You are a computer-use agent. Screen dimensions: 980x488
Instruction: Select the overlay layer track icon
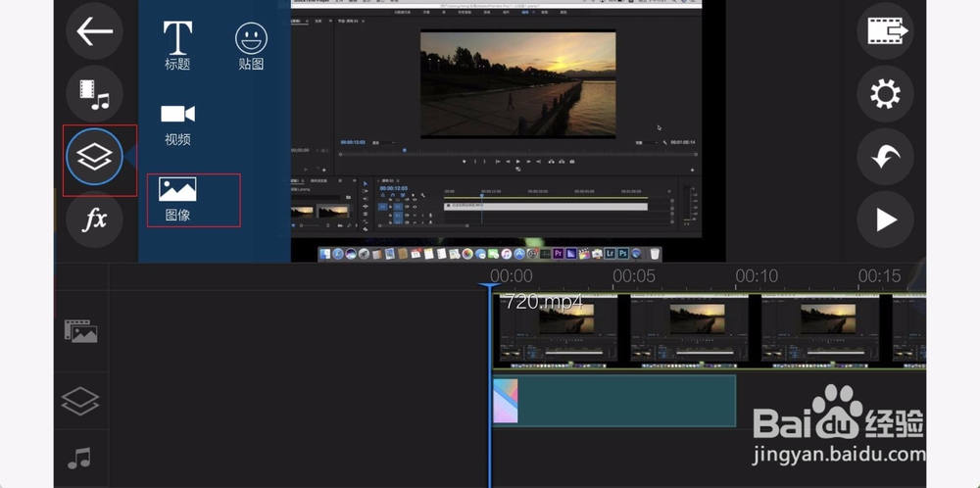(x=80, y=400)
